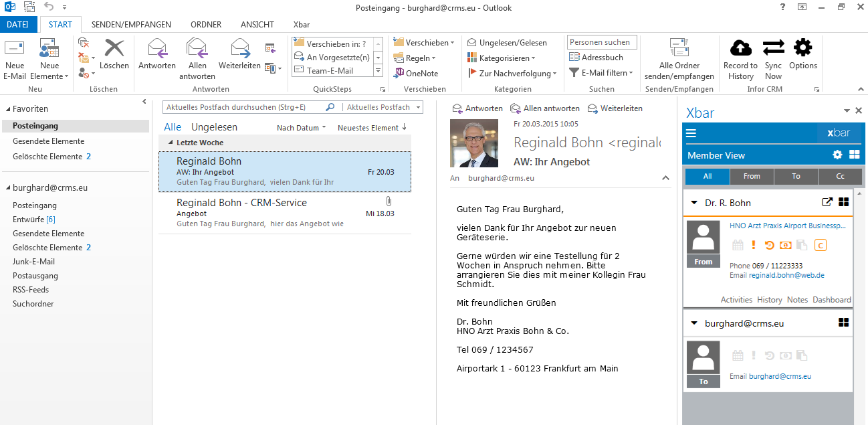Click the Weiterleiten envelope icon in ribbon

[x=239, y=48]
